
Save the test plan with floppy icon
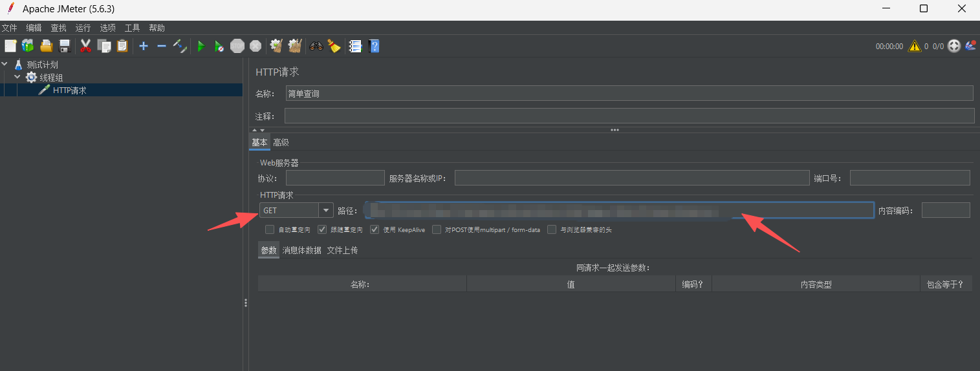pyautogui.click(x=64, y=46)
